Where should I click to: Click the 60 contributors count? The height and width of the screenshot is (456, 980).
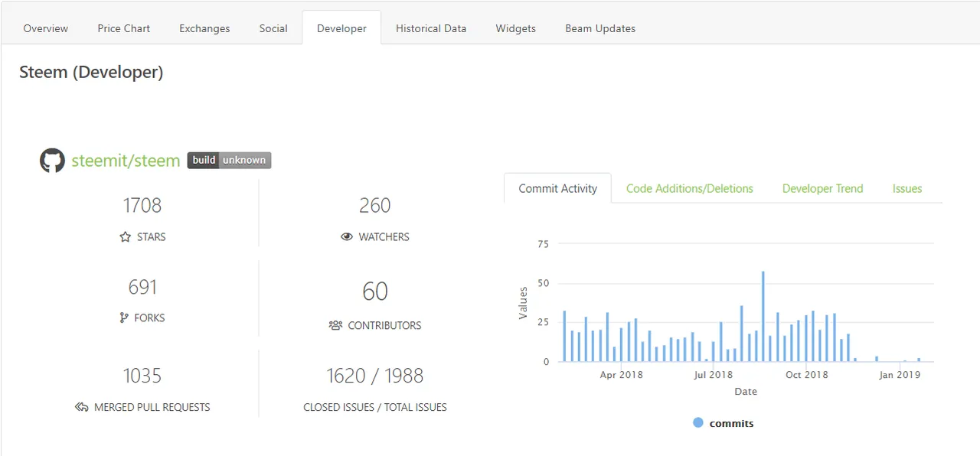pos(375,291)
